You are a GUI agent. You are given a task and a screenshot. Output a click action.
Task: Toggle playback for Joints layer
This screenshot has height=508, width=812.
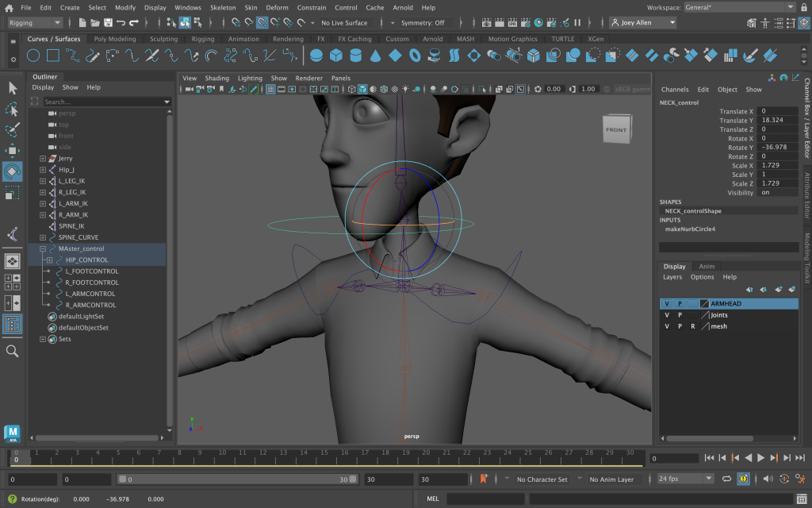pyautogui.click(x=680, y=315)
